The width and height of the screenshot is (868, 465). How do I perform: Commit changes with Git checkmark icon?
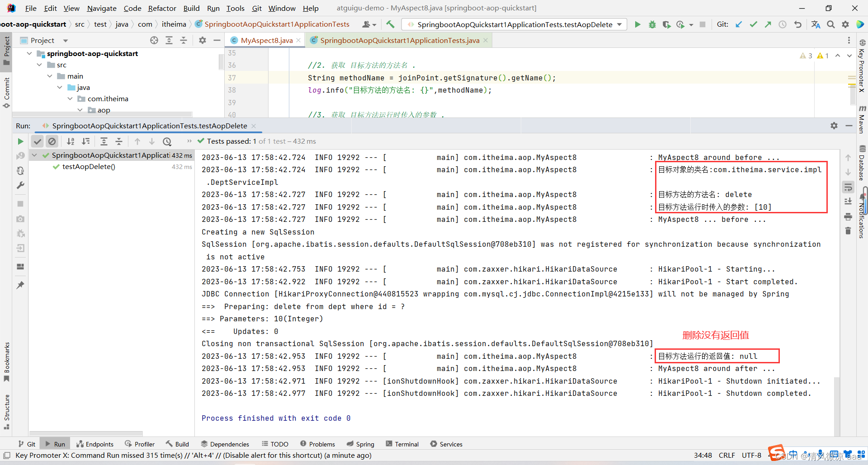(x=753, y=24)
